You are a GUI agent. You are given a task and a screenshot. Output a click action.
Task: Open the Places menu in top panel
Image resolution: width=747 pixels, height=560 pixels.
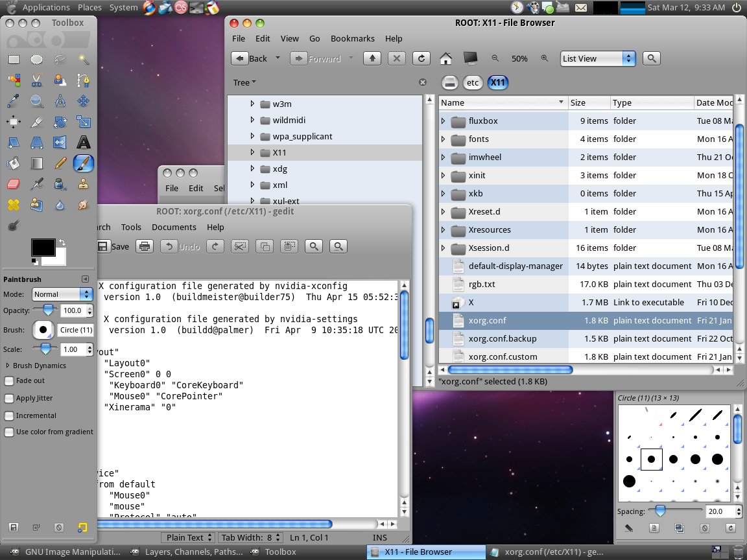[89, 7]
